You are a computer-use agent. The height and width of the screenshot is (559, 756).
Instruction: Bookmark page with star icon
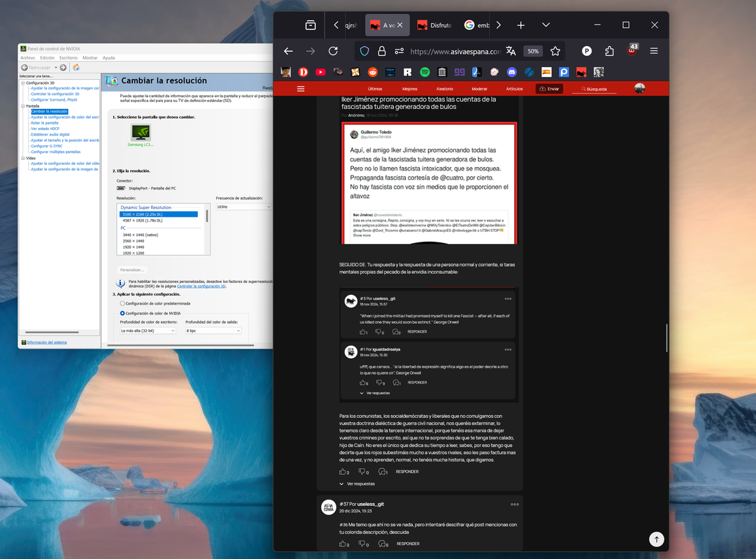pos(555,51)
